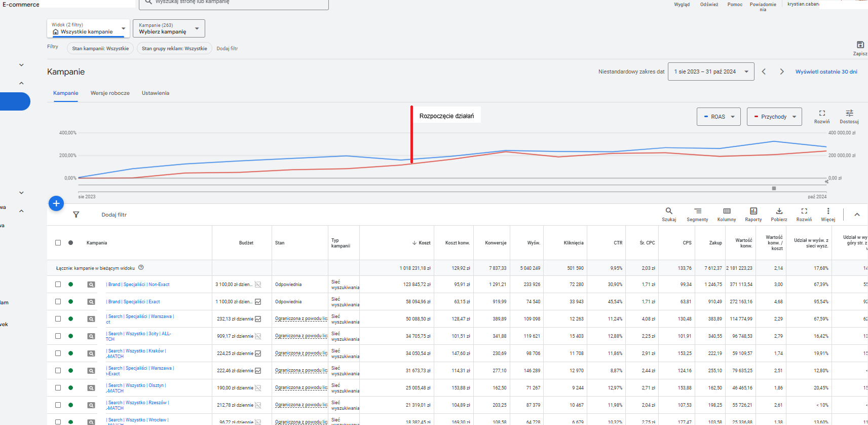The width and height of the screenshot is (868, 425).
Task: Click the status dot in the table header
Action: 70,243
